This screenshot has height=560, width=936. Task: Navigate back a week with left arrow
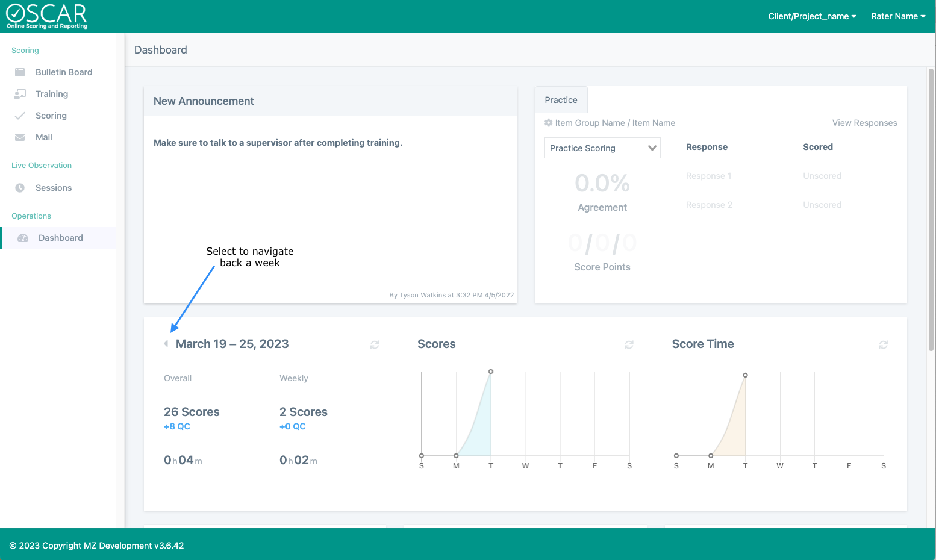[166, 344]
